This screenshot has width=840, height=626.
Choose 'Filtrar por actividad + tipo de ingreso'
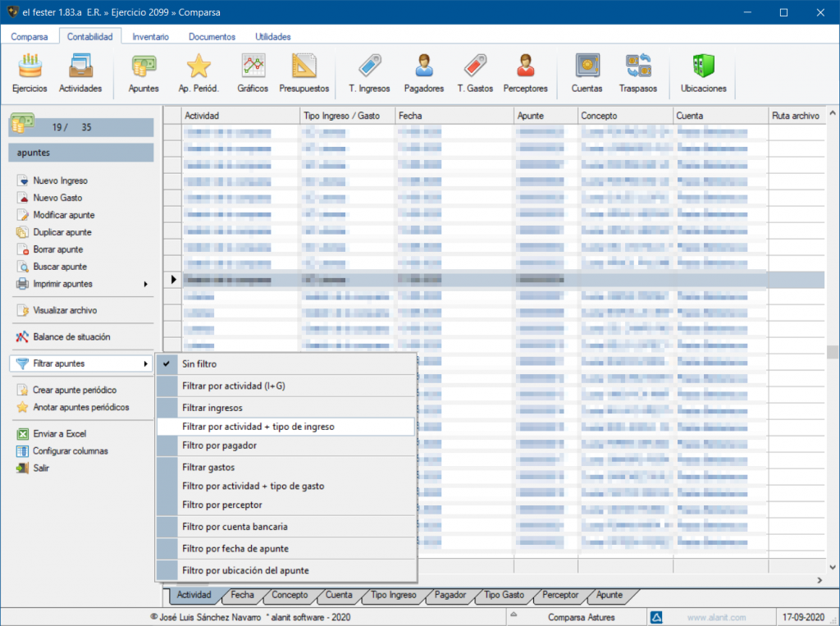[x=258, y=427]
